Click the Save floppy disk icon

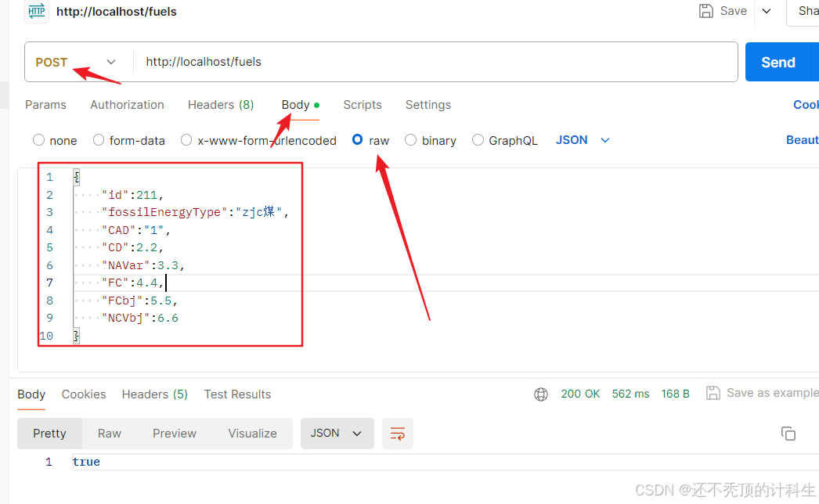[705, 11]
